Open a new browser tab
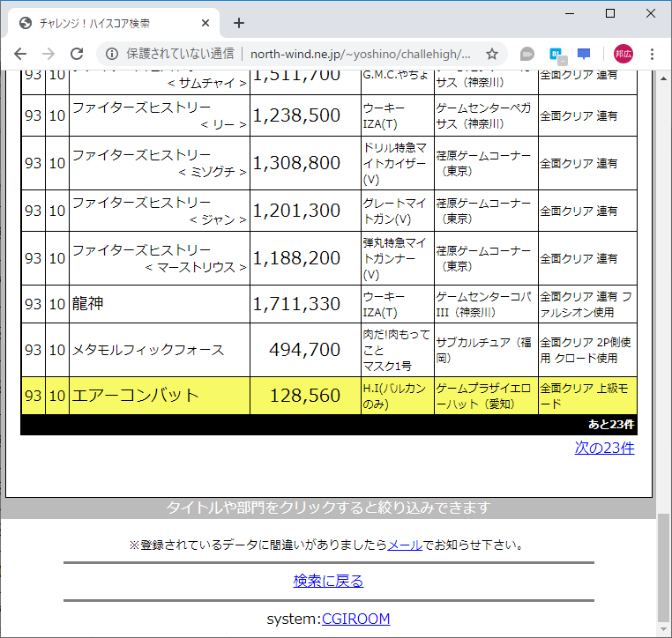 [x=239, y=23]
